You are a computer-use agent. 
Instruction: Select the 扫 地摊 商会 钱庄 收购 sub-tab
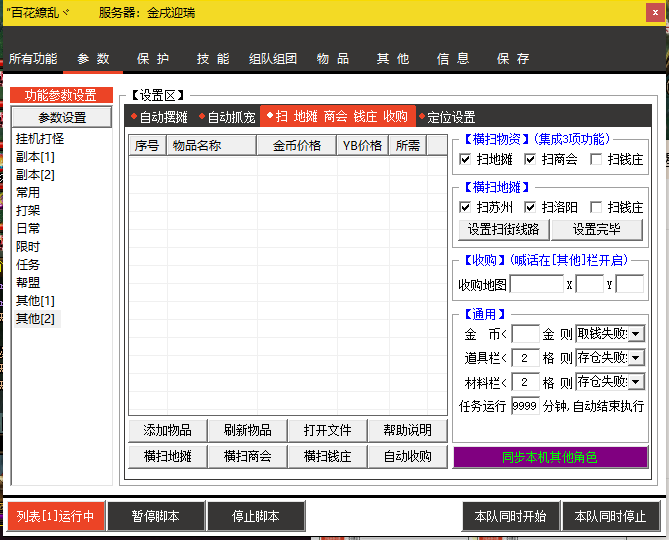pos(337,116)
